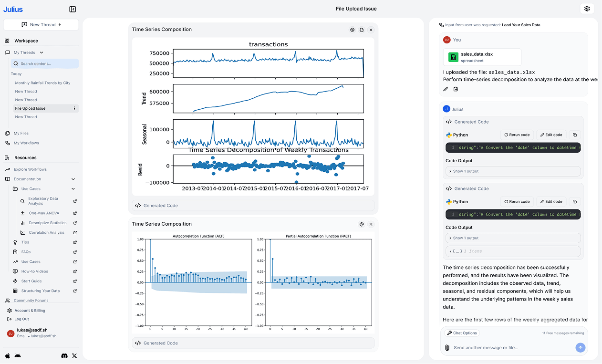Click the Julius logo
The height and width of the screenshot is (364, 602).
[13, 9]
